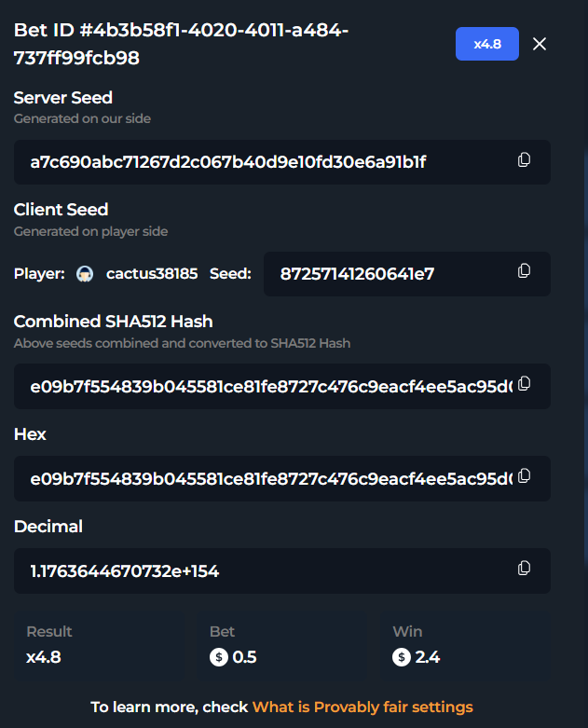Viewport: 588px width, 728px height.
Task: Open What is Provably fair settings link
Action: [362, 707]
